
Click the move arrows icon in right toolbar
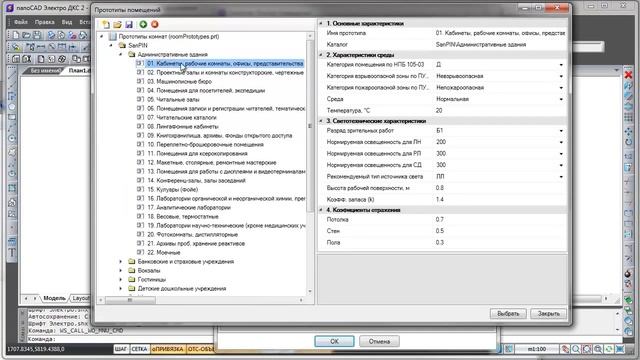[629, 132]
